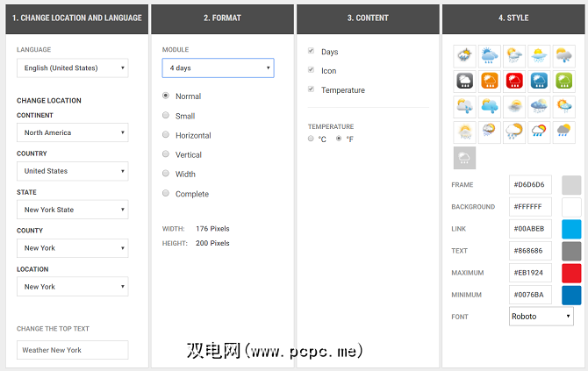Choose the red square weather icon style
This screenshot has width=588, height=371.
point(514,81)
